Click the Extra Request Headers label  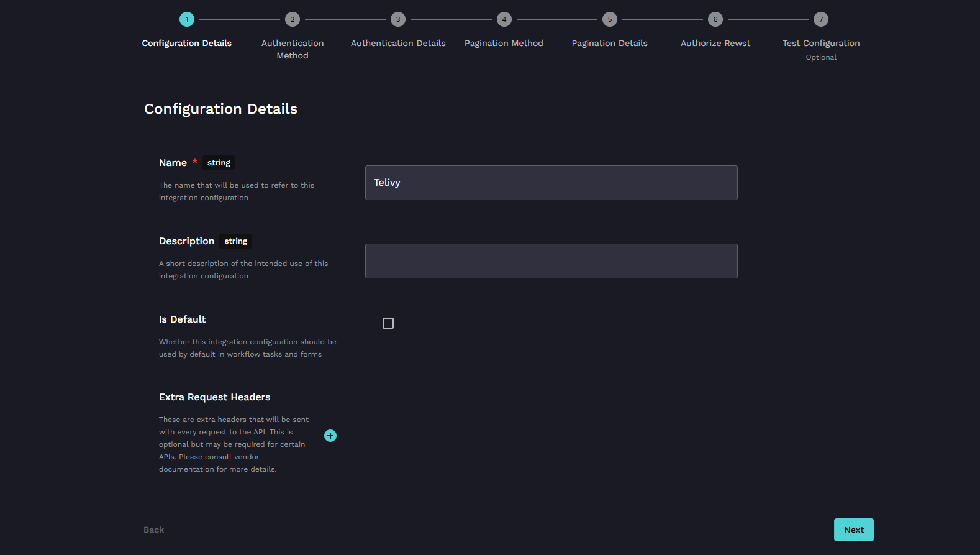[x=215, y=397]
